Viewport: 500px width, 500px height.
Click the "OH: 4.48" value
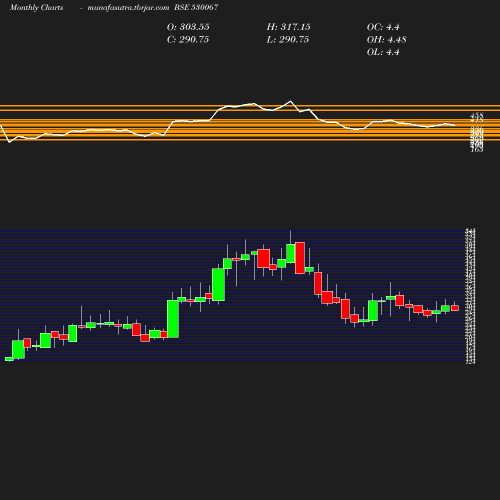[x=386, y=40]
